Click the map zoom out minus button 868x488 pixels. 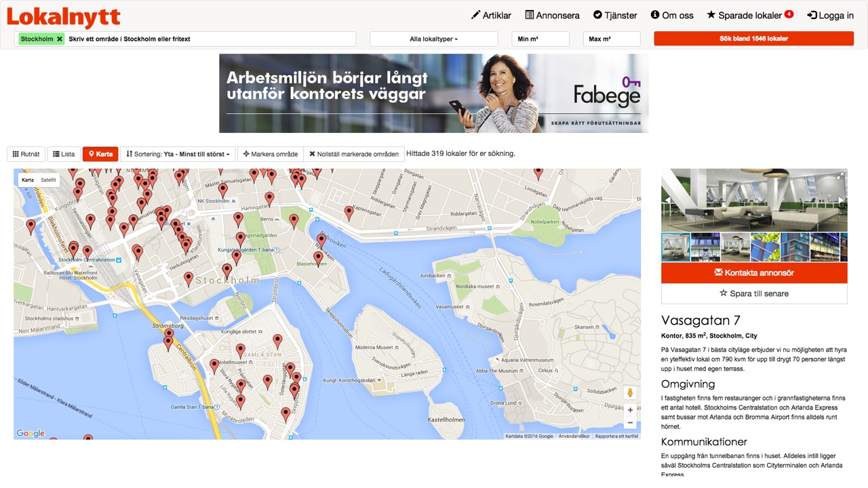(630, 423)
